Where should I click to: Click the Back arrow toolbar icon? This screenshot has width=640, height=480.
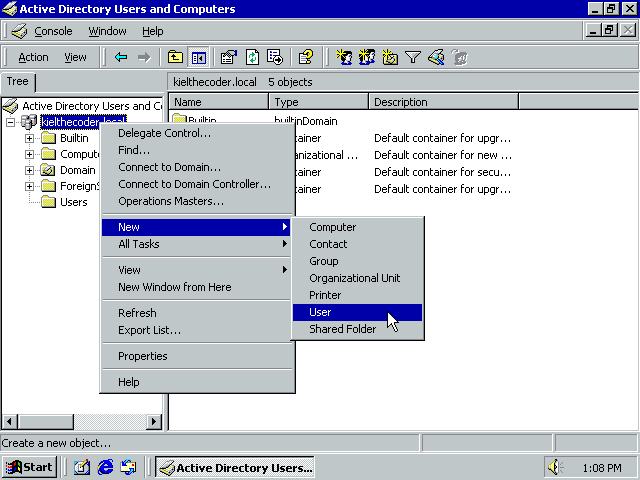[121, 57]
